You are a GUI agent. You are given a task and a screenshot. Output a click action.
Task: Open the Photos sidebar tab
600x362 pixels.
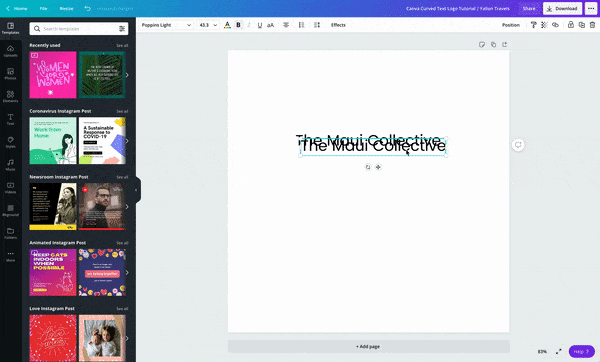[10, 74]
